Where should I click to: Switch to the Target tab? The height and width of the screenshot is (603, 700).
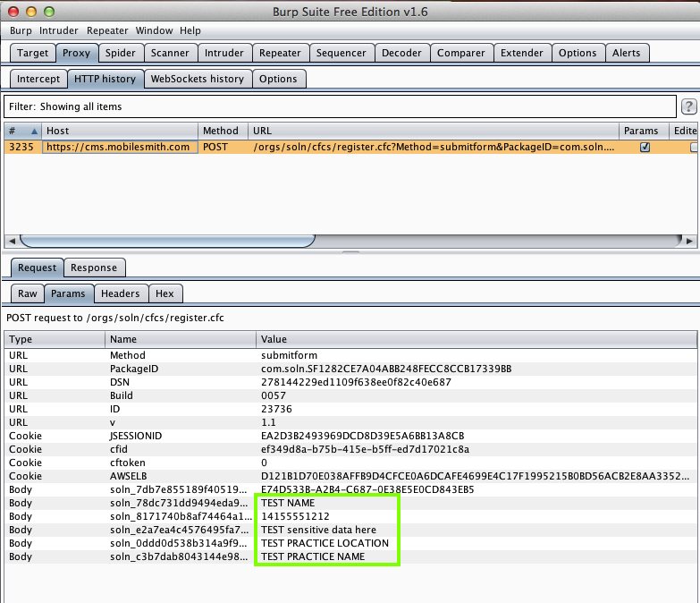click(x=32, y=53)
